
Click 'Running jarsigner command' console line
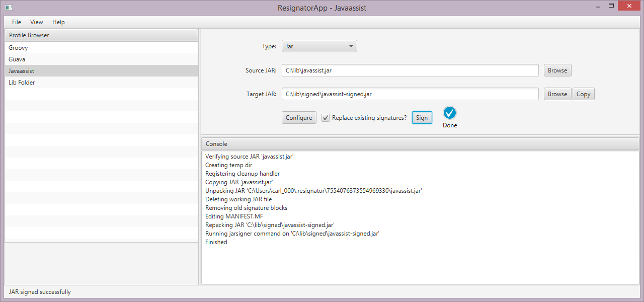pos(292,234)
